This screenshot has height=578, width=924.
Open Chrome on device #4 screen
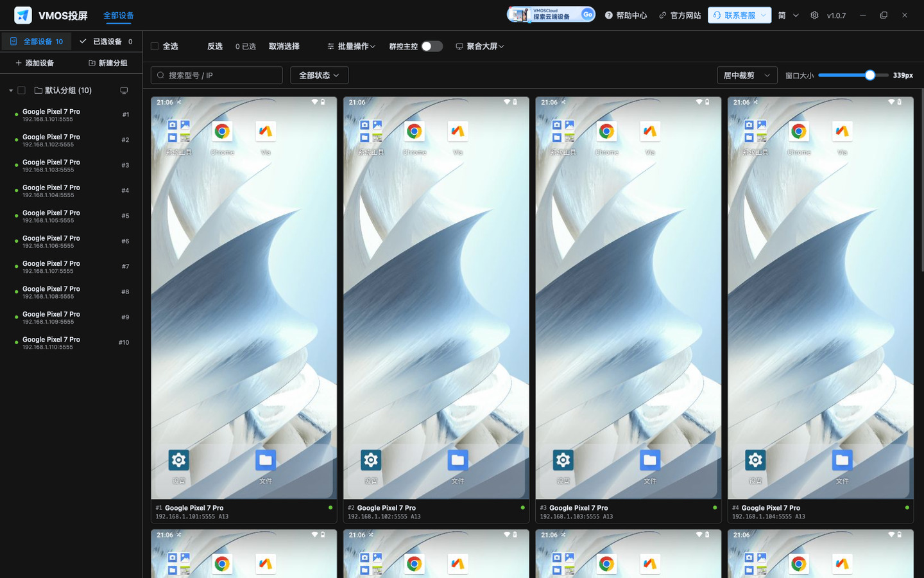(x=799, y=132)
